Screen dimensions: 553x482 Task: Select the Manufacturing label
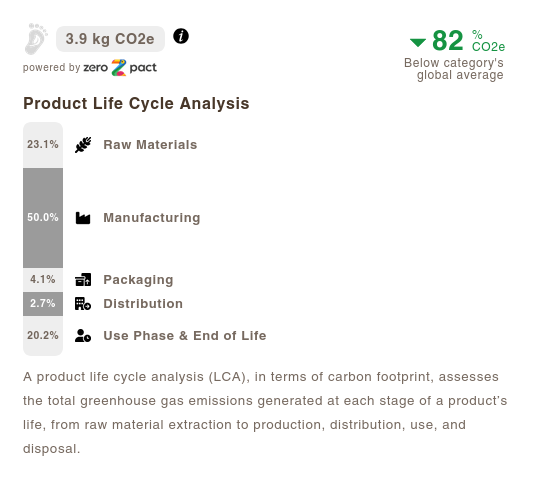[152, 218]
